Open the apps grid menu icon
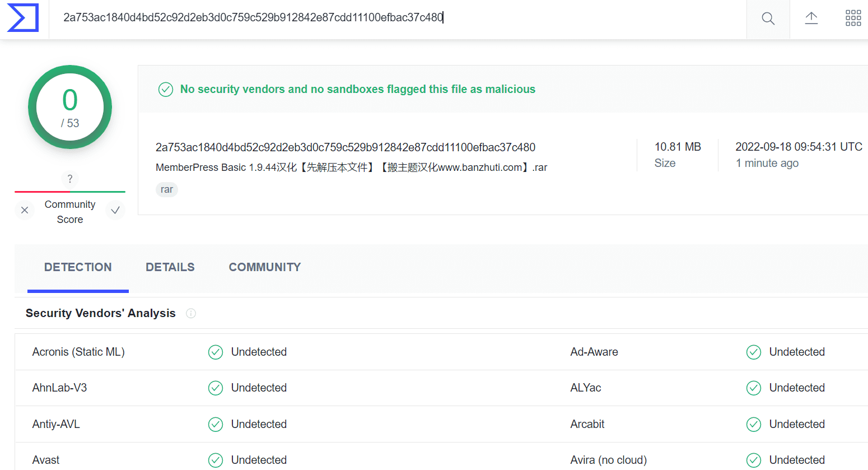Screen dimensions: 868x470 click(853, 18)
